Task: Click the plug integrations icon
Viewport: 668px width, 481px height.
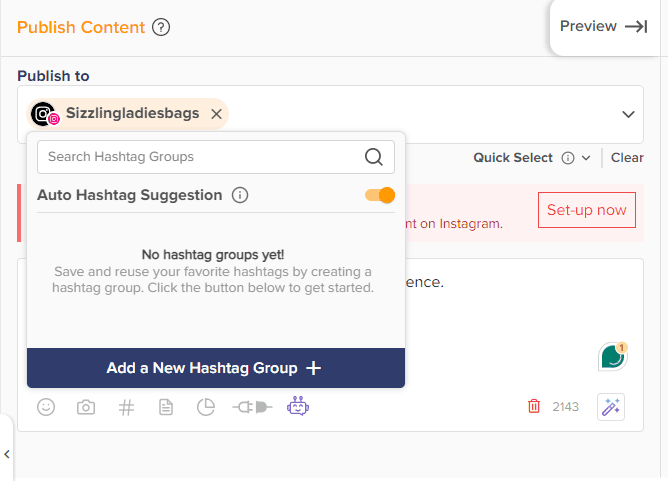Action: (250, 407)
